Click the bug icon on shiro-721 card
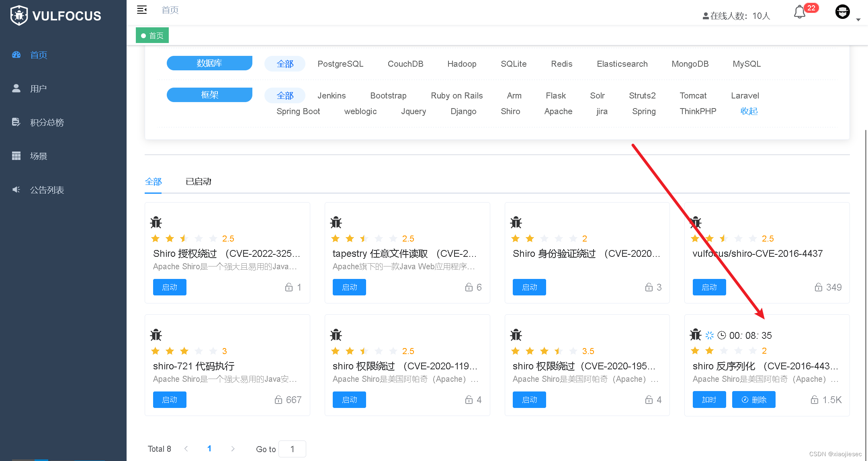 [156, 335]
